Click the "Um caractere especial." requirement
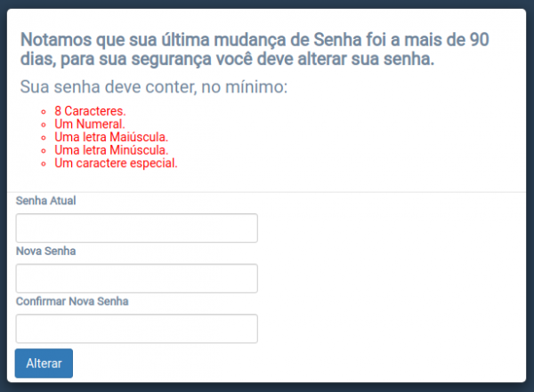 pyautogui.click(x=116, y=164)
